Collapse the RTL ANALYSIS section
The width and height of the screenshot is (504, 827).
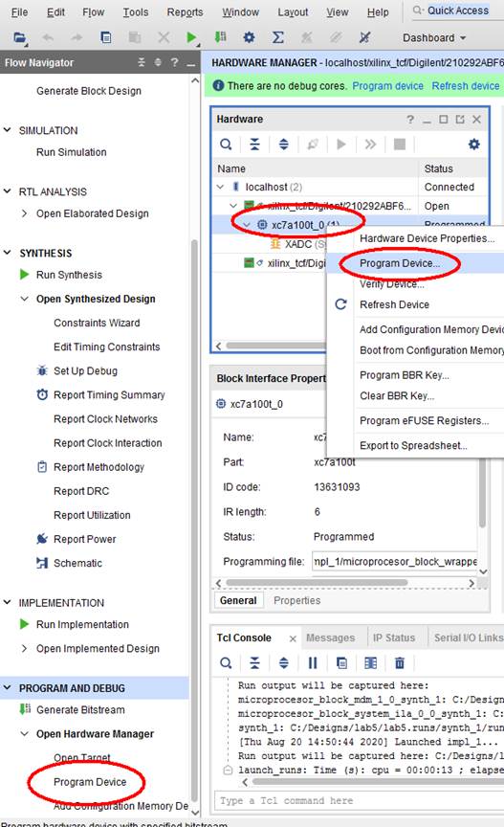point(8,190)
